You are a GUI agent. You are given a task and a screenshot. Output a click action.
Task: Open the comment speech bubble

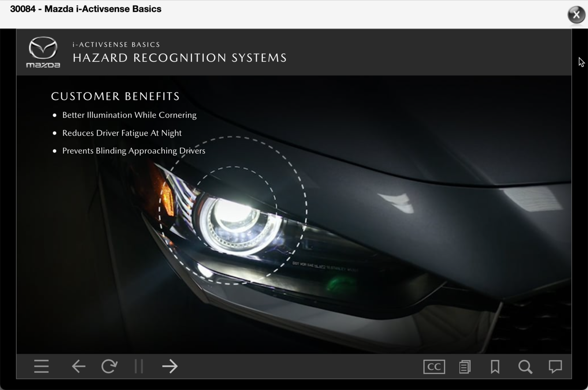tap(555, 366)
